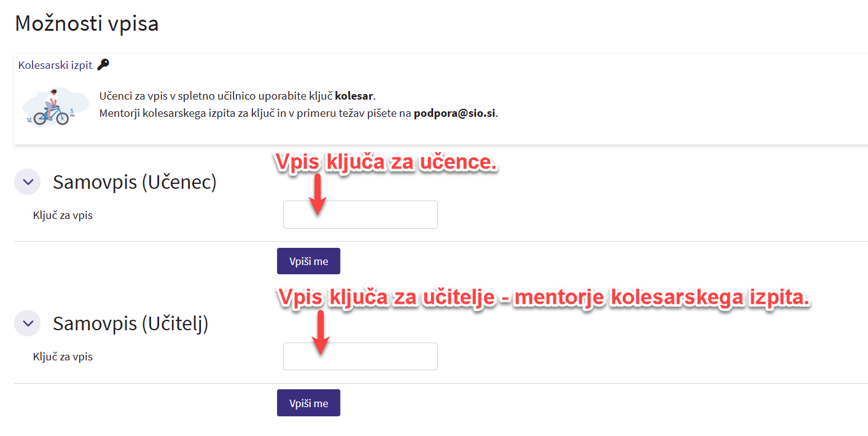Click the Samovpis (Učenec) section heading
Viewport: 868px width, 436px height.
(x=135, y=182)
